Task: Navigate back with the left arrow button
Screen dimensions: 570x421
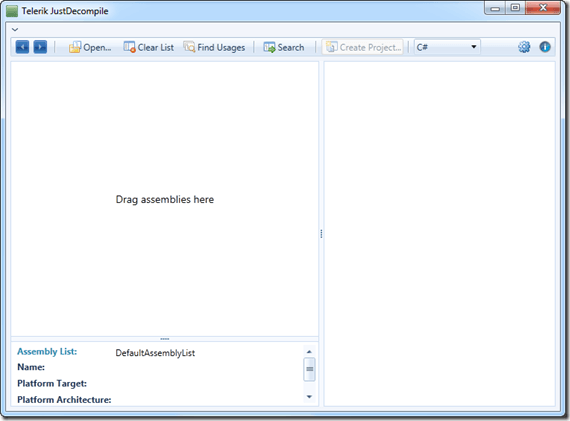Action: (x=22, y=47)
